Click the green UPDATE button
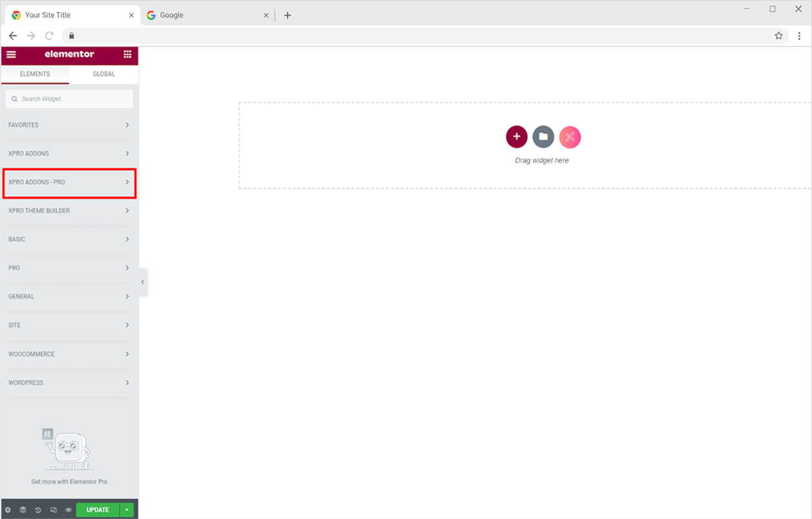The height and width of the screenshot is (519, 812). (97, 509)
